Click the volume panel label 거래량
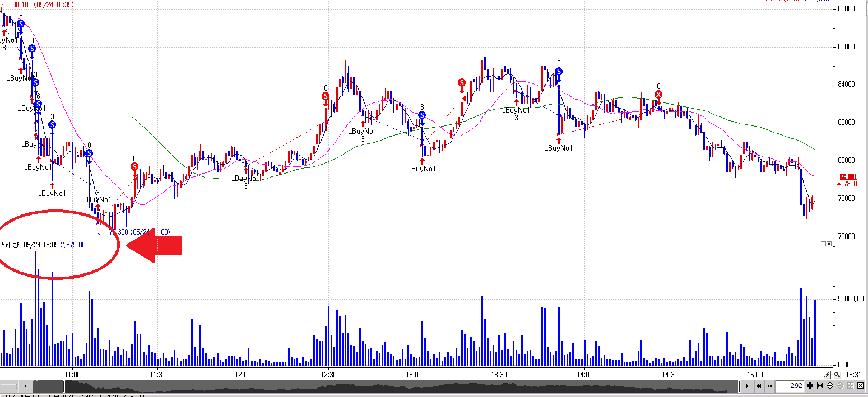The image size is (868, 397). tap(10, 245)
